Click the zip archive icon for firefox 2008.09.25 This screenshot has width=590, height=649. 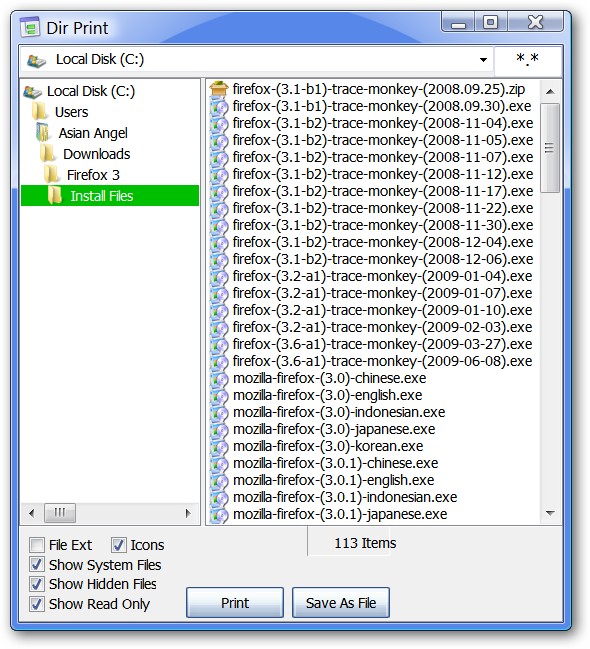coord(219,89)
